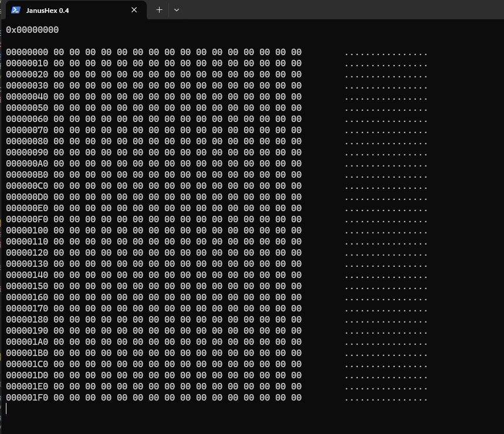
Task: Open a new terminal tab
Action: (159, 10)
